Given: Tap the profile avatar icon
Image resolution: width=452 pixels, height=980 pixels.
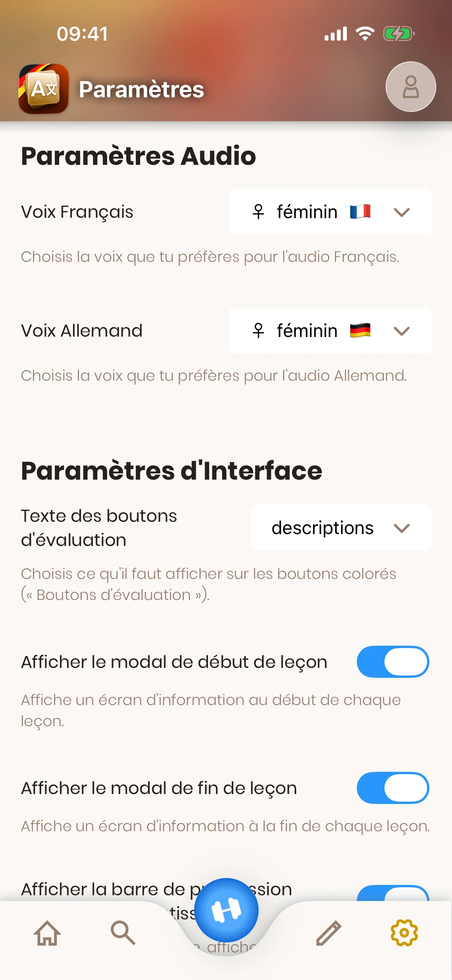Looking at the screenshot, I should pos(411,87).
